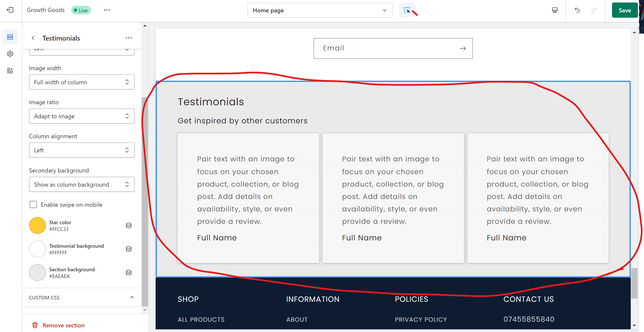Screen dimensions: 644x332
Task: Open Theme settings gear icon
Action: pos(10,54)
